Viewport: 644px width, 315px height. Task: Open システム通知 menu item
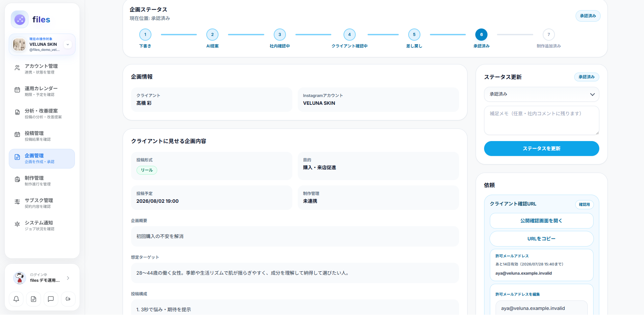(42, 225)
